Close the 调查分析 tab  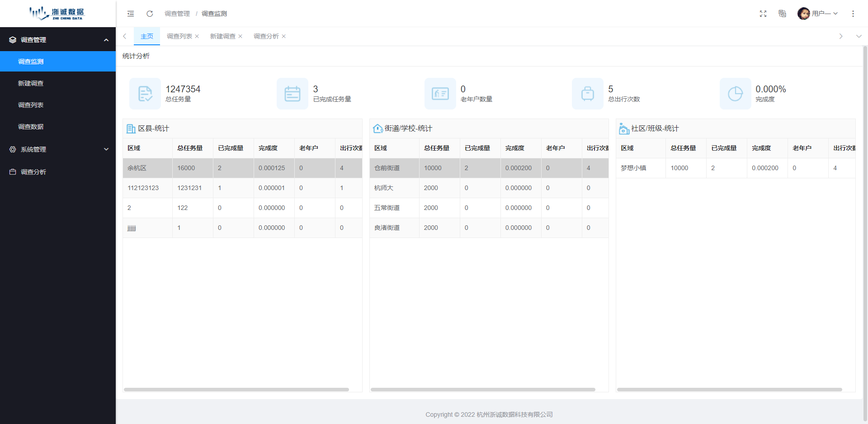(284, 37)
